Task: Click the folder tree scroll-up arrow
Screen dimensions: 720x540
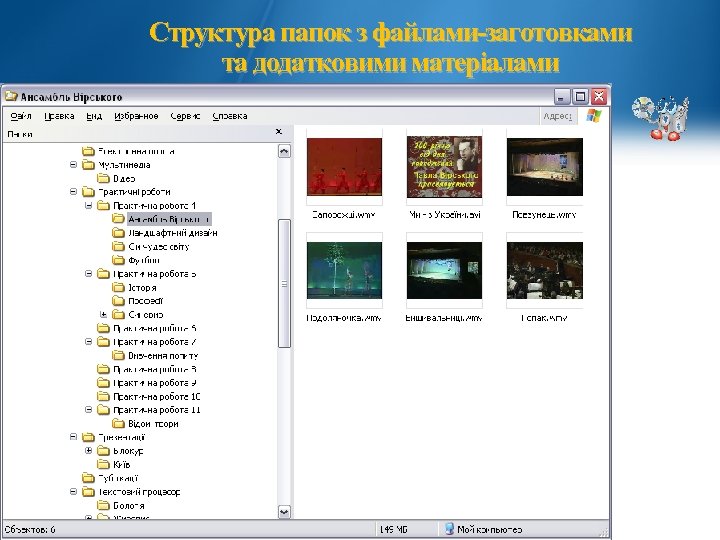Action: (284, 151)
